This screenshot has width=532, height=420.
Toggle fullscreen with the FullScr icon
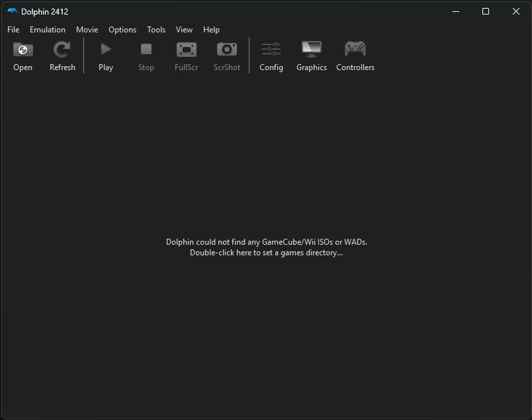pos(187,50)
